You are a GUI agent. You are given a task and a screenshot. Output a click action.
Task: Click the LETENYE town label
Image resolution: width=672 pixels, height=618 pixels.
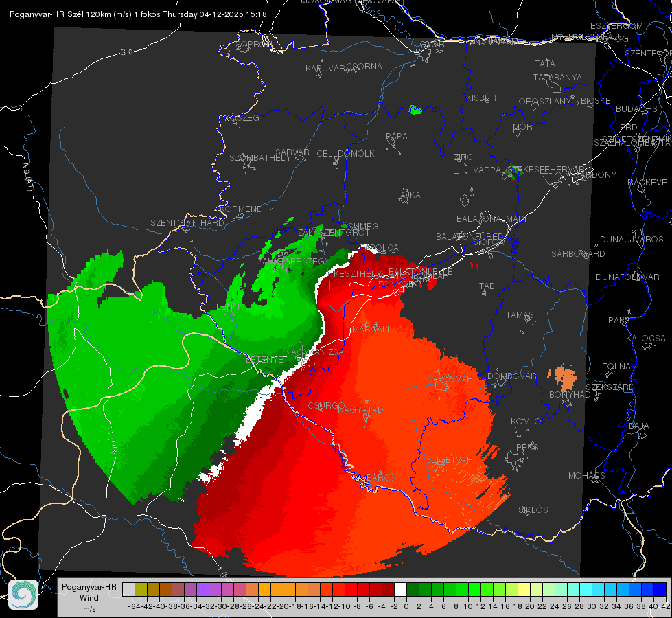click(x=264, y=360)
